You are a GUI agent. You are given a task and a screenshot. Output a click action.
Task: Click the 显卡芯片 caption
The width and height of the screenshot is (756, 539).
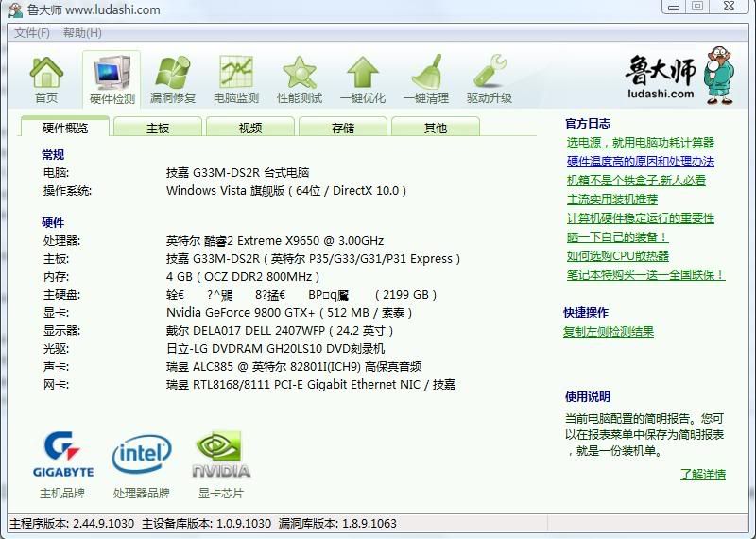tap(221, 494)
